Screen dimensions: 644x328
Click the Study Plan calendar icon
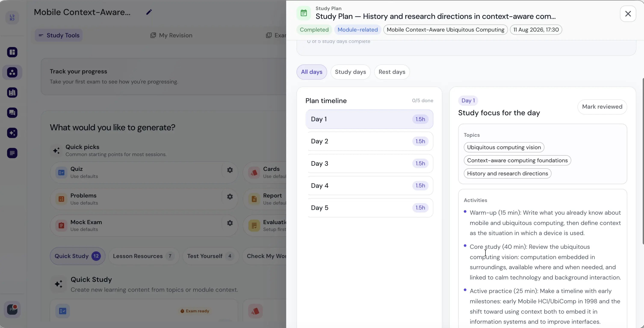pyautogui.click(x=303, y=13)
